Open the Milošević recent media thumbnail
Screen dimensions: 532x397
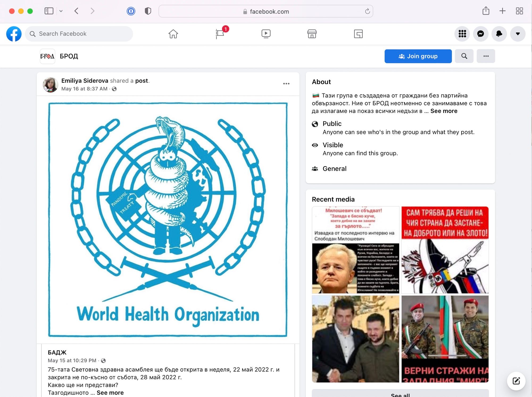pyautogui.click(x=356, y=250)
